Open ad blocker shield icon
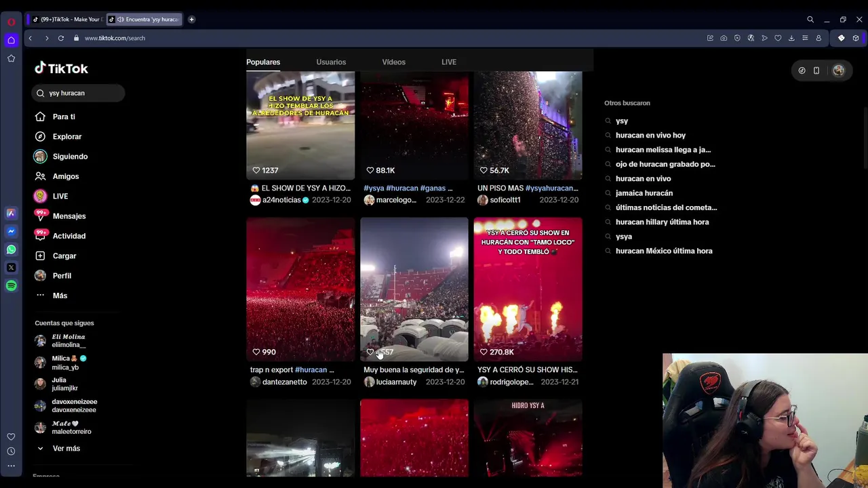This screenshot has height=488, width=868. pos(737,38)
